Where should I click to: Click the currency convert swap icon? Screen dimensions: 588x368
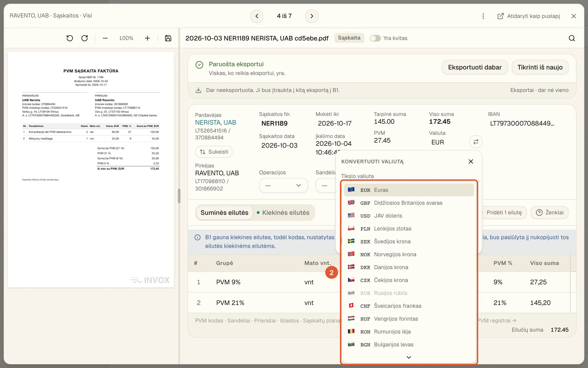click(476, 142)
